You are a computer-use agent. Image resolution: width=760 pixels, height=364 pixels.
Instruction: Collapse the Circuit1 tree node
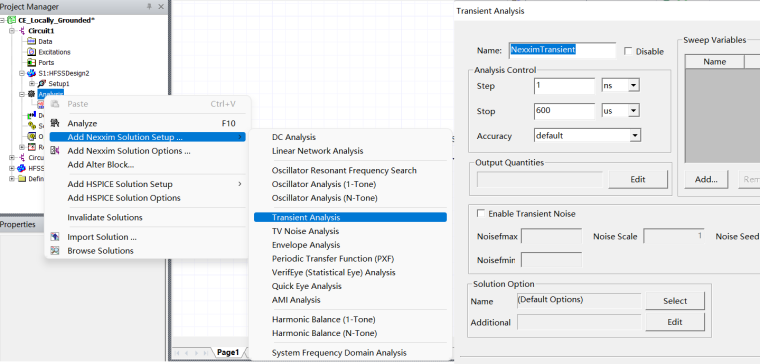coord(13,31)
